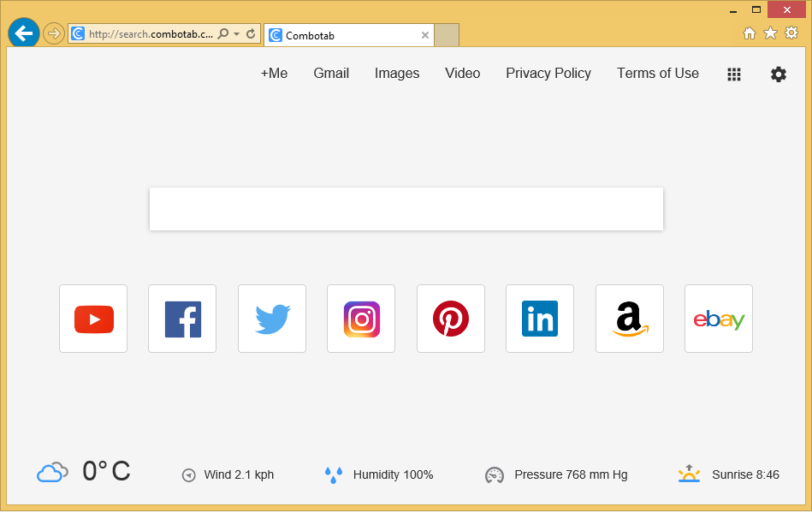The height and width of the screenshot is (513, 812).
Task: Open the Facebook shortcut tile
Action: coord(182,319)
